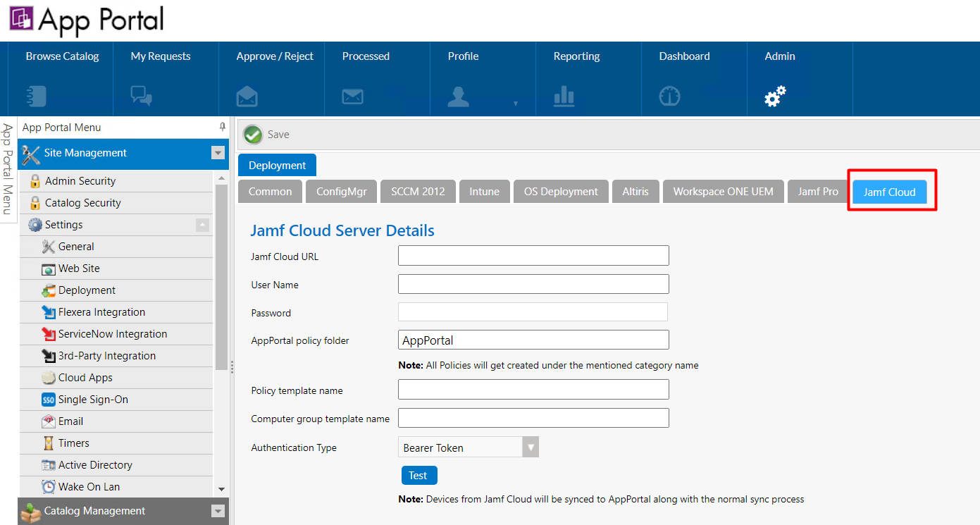980x525 pixels.
Task: Switch to the Workspace ONE UEM tab
Action: pyautogui.click(x=723, y=192)
